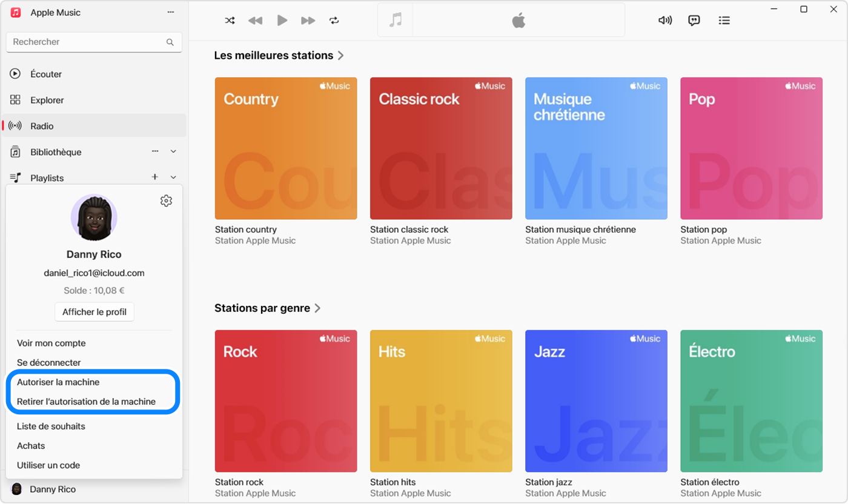Click the Station classic rock title text
The height and width of the screenshot is (504, 848).
coord(409,230)
